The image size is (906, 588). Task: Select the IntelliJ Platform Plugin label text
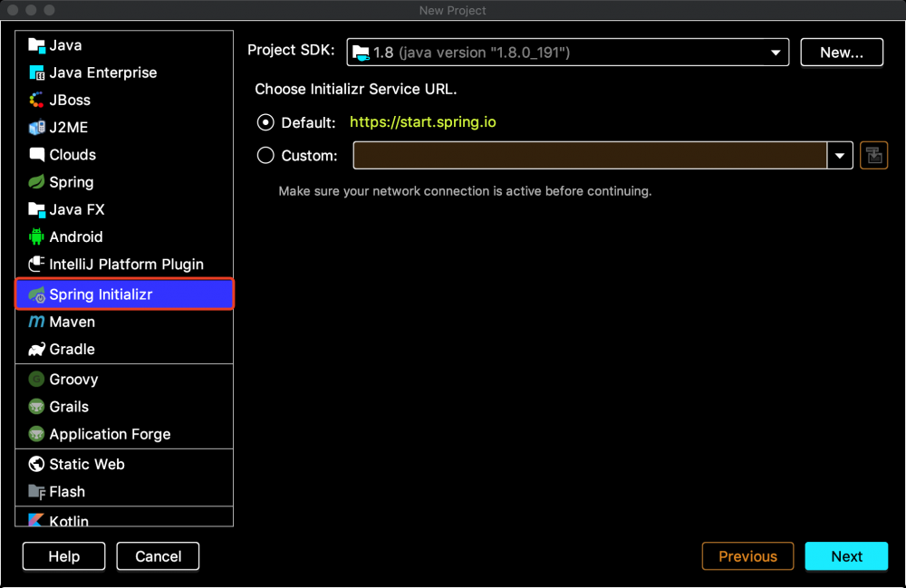[x=127, y=264]
